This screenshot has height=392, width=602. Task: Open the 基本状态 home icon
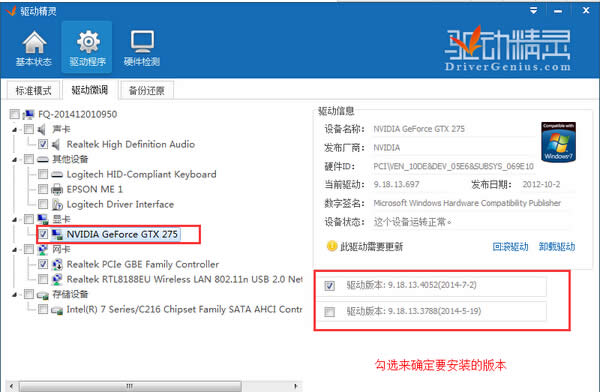34,41
